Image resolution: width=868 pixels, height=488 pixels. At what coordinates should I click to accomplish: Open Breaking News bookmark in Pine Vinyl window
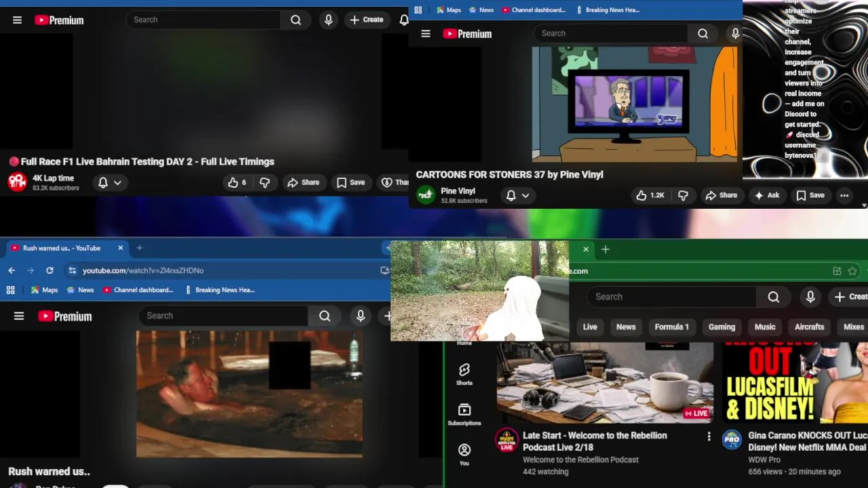point(608,10)
